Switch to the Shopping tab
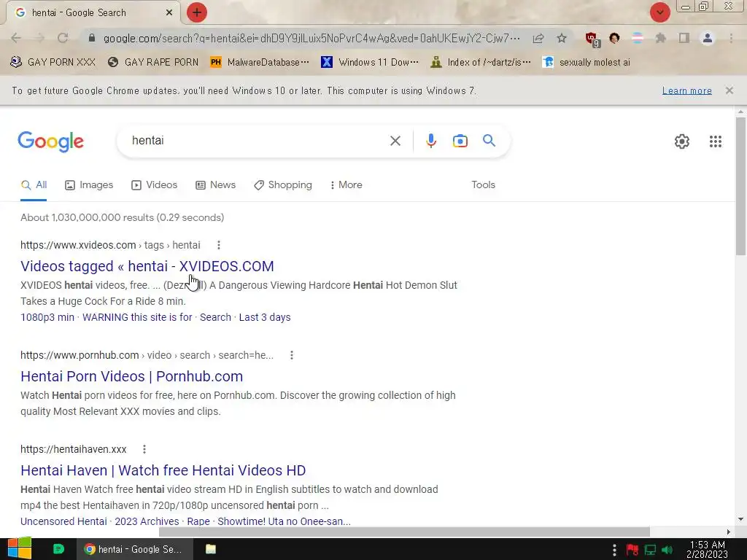The width and height of the screenshot is (747, 560). coord(283,184)
